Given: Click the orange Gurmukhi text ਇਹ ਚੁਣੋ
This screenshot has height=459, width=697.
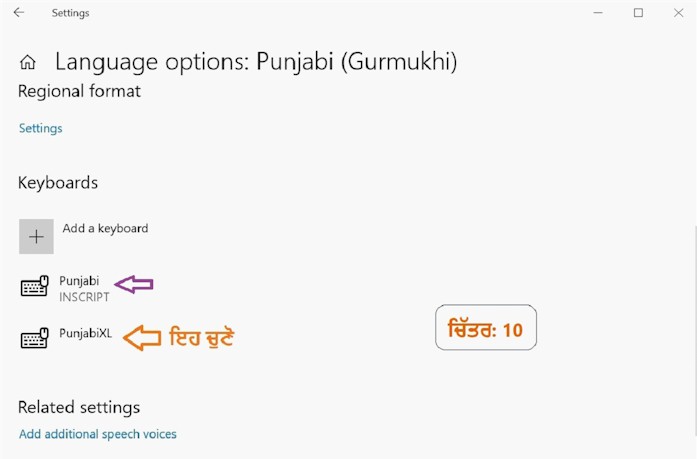Looking at the screenshot, I should (201, 337).
